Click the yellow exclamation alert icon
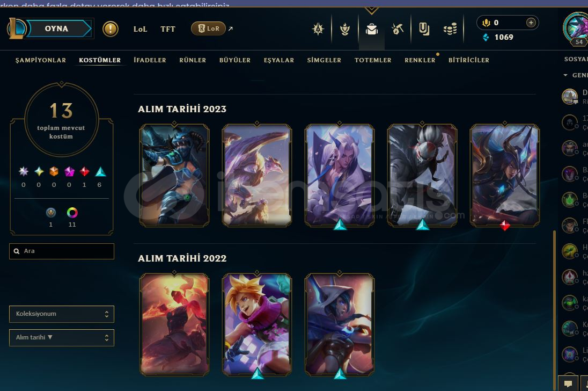 click(111, 29)
